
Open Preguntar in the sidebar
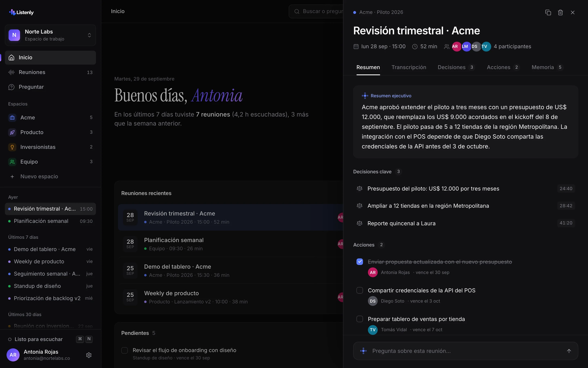50,87
